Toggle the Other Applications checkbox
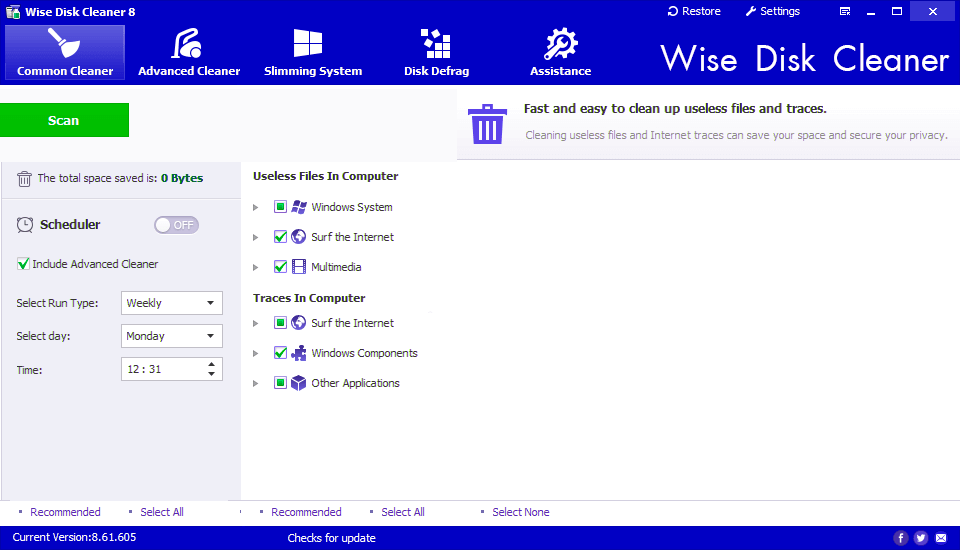Viewport: 960px width, 550px height. click(280, 383)
